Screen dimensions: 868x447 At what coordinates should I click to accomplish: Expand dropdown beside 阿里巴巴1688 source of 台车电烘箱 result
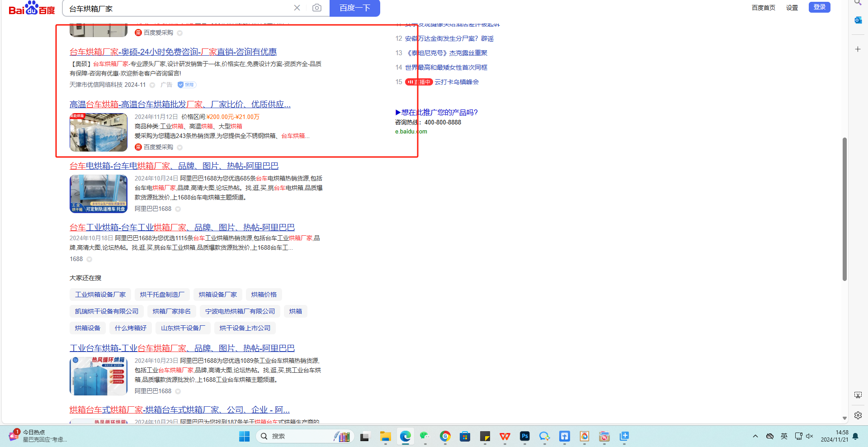[178, 209]
